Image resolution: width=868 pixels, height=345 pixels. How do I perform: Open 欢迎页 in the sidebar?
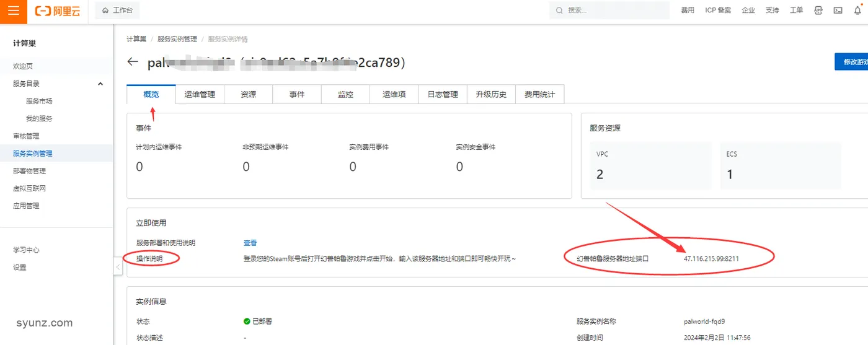click(x=23, y=66)
